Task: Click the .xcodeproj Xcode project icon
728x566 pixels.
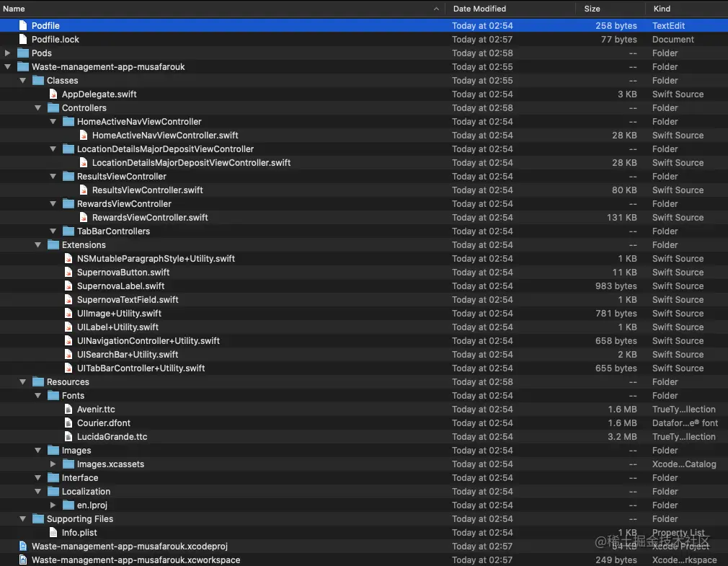Action: 23,546
